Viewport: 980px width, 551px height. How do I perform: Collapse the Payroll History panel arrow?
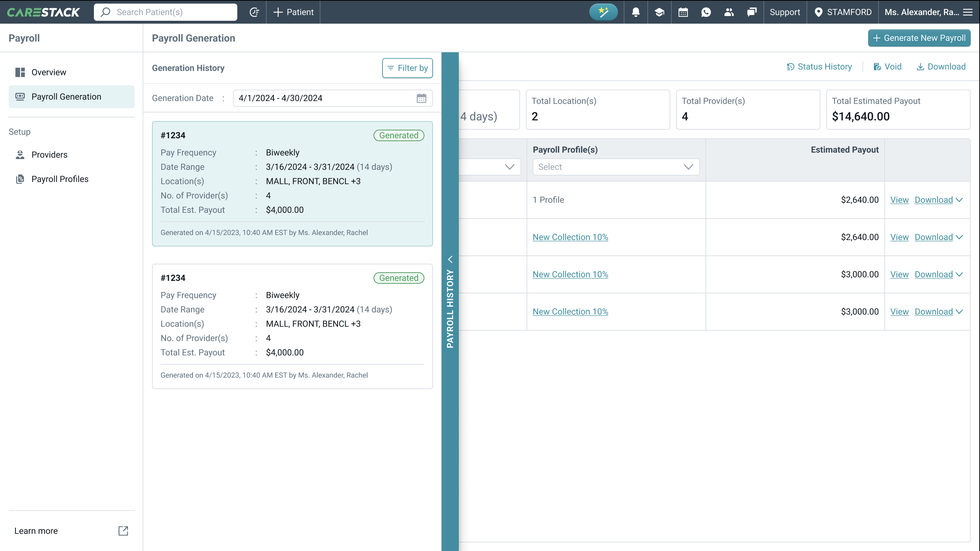coord(450,259)
